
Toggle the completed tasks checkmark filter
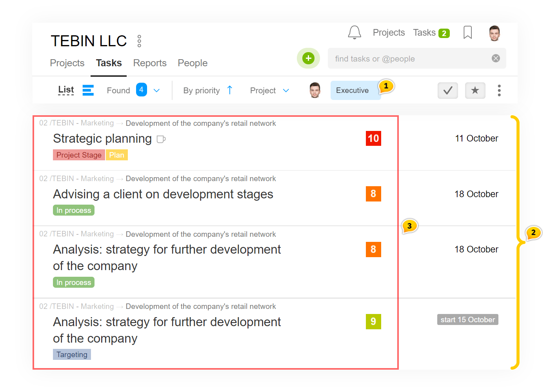[447, 91]
